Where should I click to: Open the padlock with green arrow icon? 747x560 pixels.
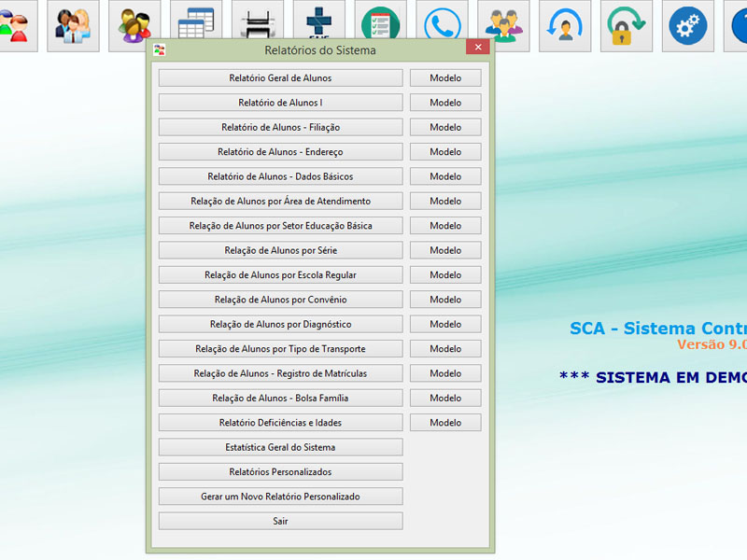(x=627, y=25)
